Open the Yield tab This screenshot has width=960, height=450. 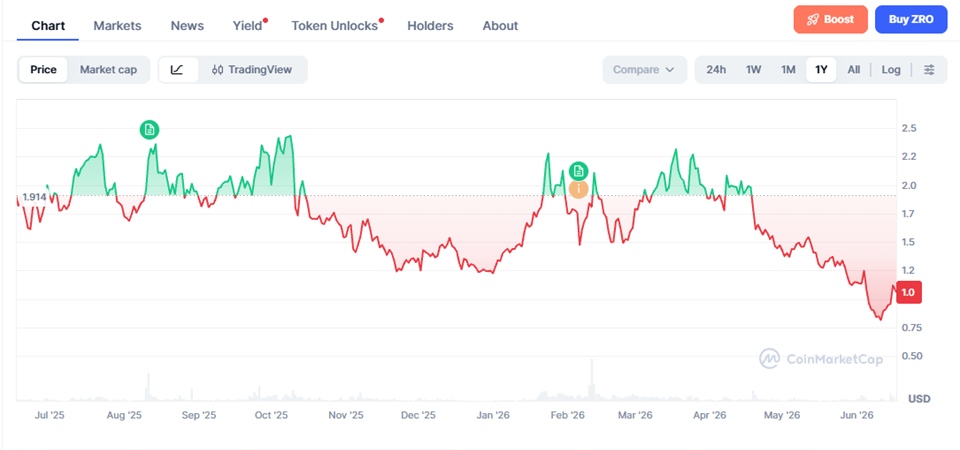(247, 26)
